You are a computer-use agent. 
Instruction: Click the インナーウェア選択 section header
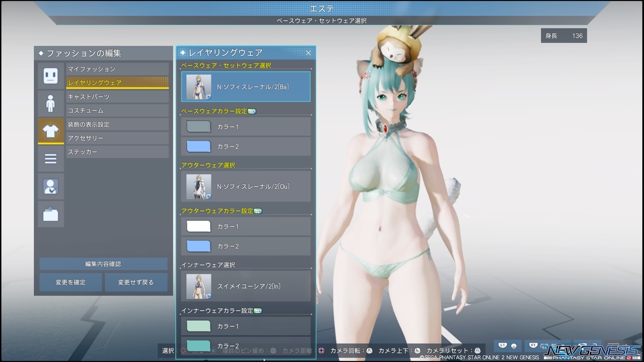(208, 265)
